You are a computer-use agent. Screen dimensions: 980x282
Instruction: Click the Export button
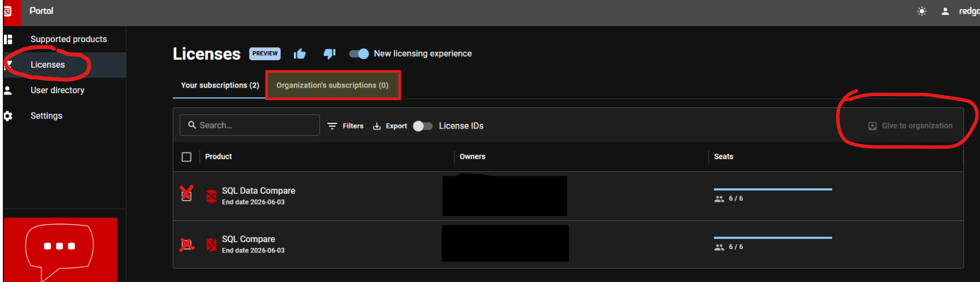coord(390,126)
